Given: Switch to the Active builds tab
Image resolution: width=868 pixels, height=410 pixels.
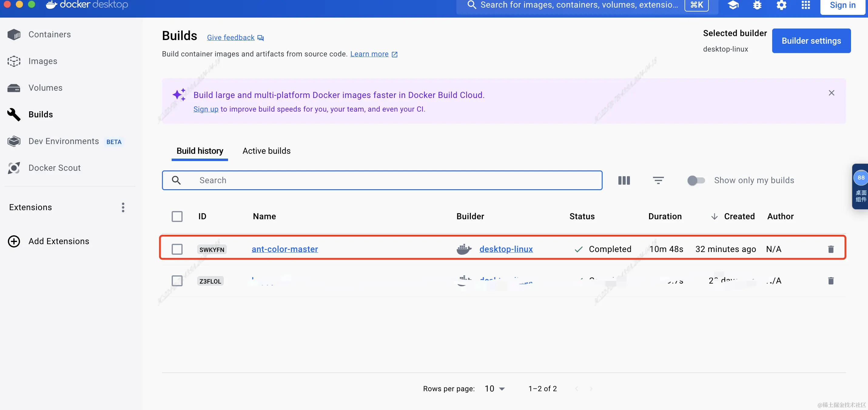Looking at the screenshot, I should tap(266, 151).
